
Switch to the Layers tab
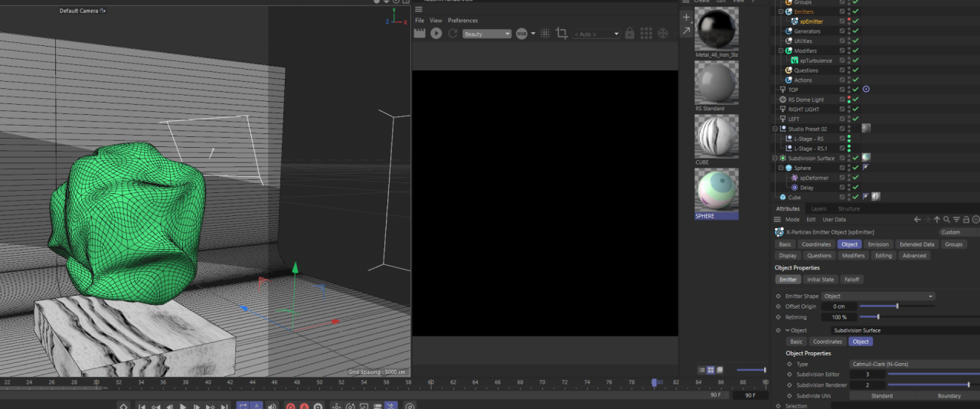[x=818, y=208]
